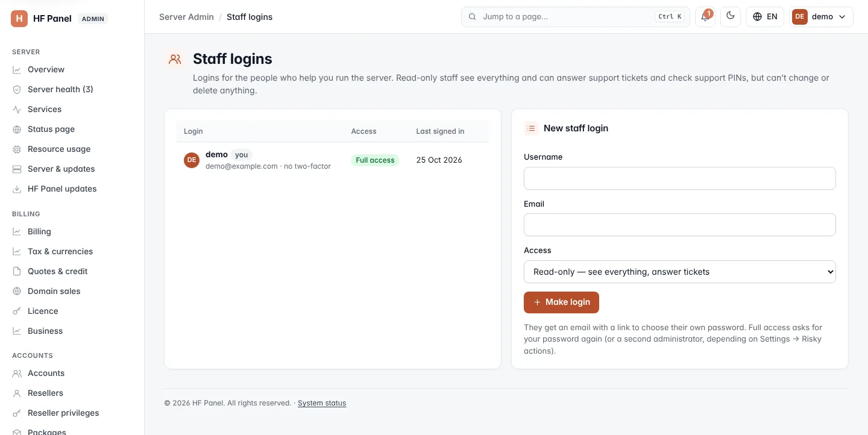This screenshot has height=435, width=868.
Task: Go to Tax & currencies page
Action: pyautogui.click(x=60, y=251)
